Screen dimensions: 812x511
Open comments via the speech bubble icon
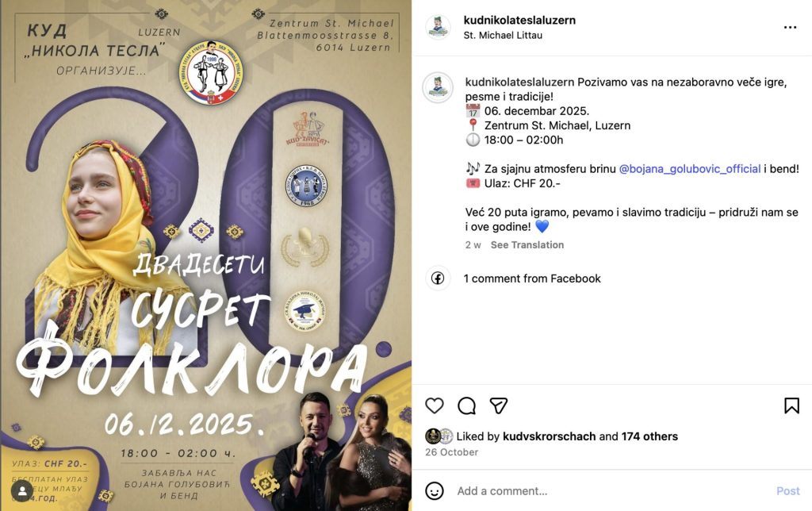coord(466,405)
